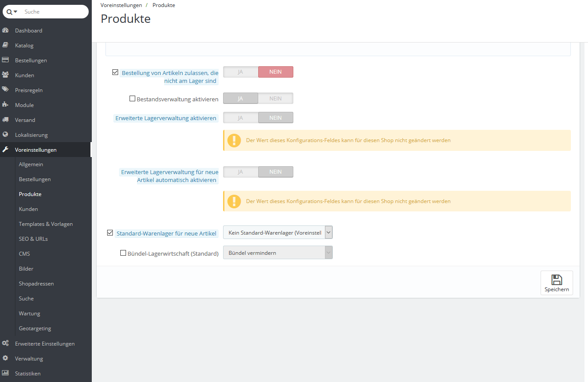Open the Wartung submenu item
This screenshot has height=382, width=588.
click(29, 314)
